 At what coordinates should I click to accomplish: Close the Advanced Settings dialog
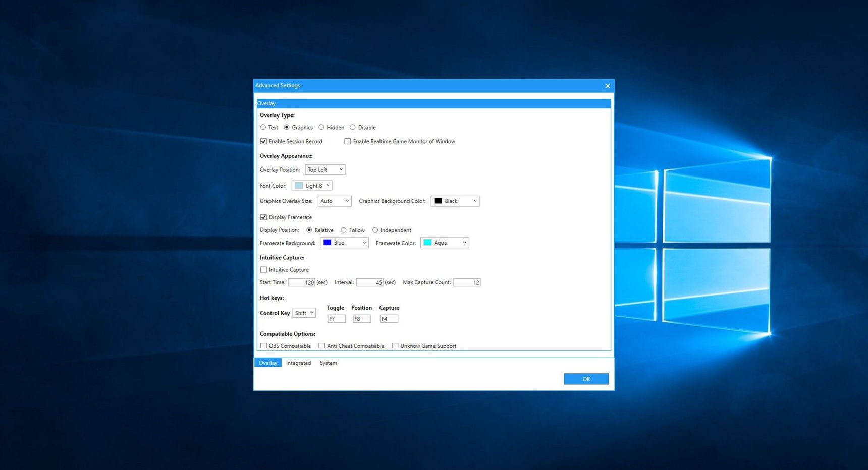click(x=608, y=86)
